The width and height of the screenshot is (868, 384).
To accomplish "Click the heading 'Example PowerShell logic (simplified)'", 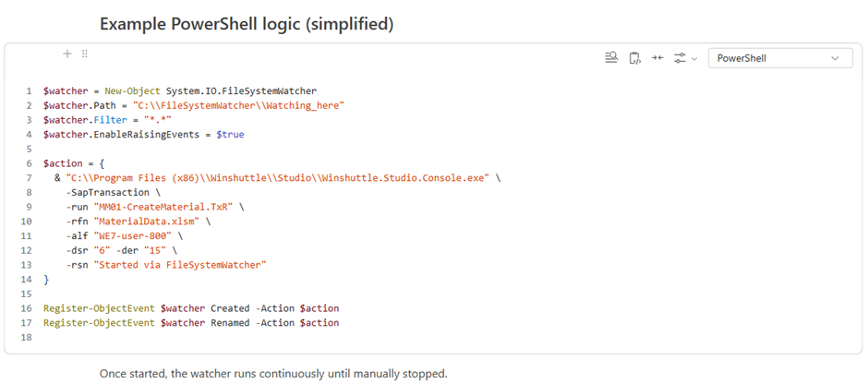I will 247,24.
